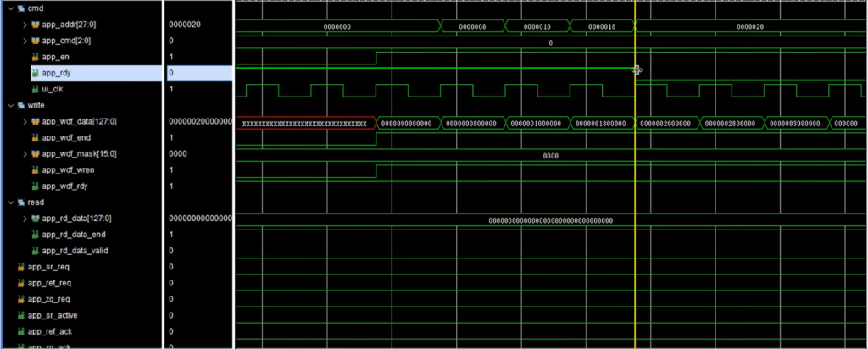Select the app_sr_active signal name
Viewport: 868px width, 349px height.
pos(53,315)
